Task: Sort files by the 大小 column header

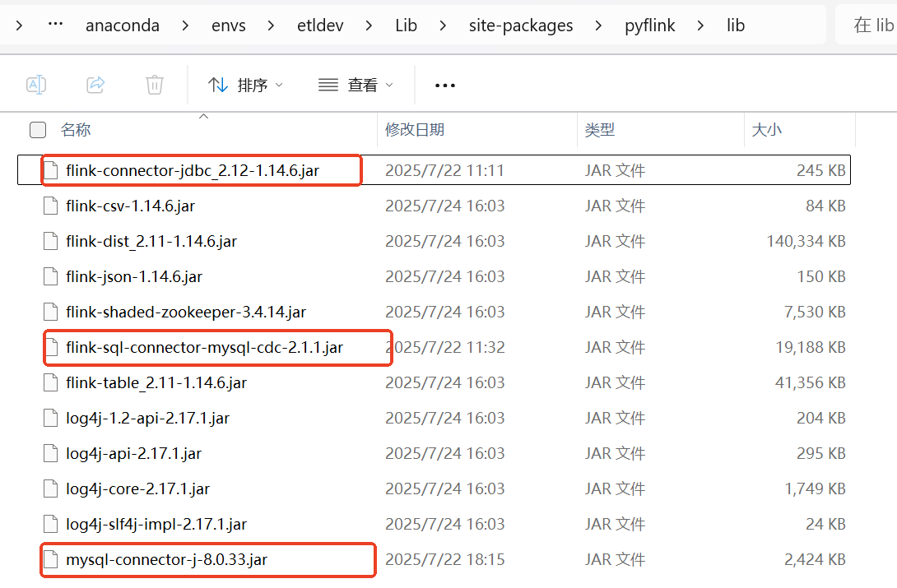Action: (765, 130)
